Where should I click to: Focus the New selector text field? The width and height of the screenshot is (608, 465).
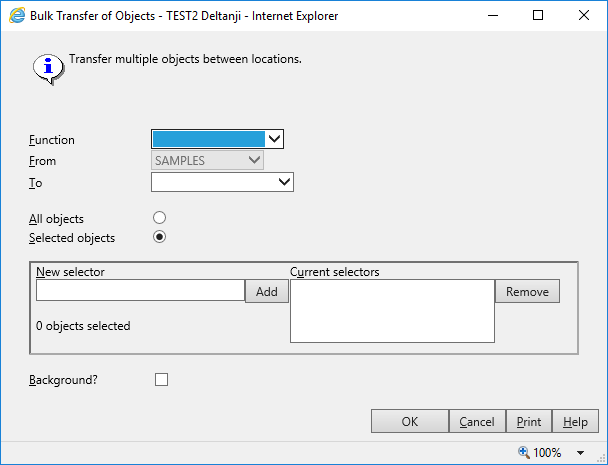tap(140, 291)
